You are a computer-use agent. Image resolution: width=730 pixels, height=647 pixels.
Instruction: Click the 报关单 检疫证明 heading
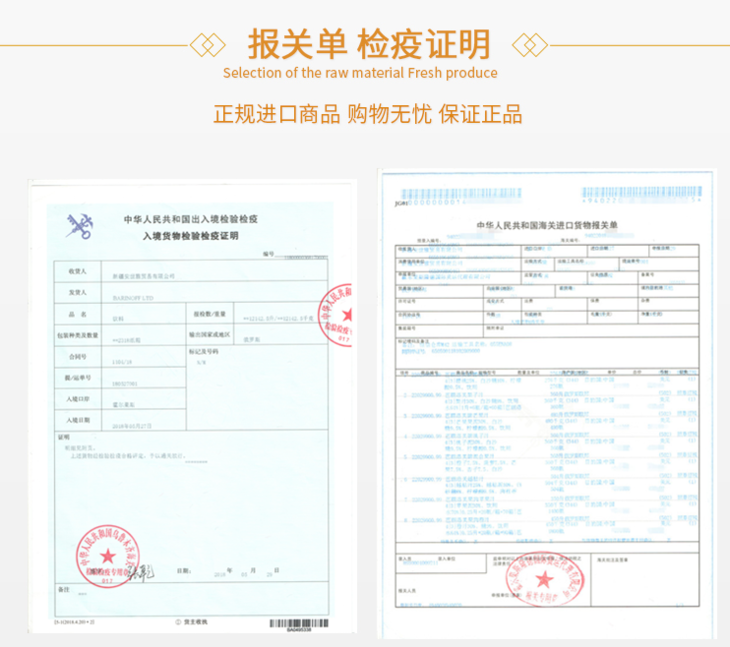pos(366,45)
